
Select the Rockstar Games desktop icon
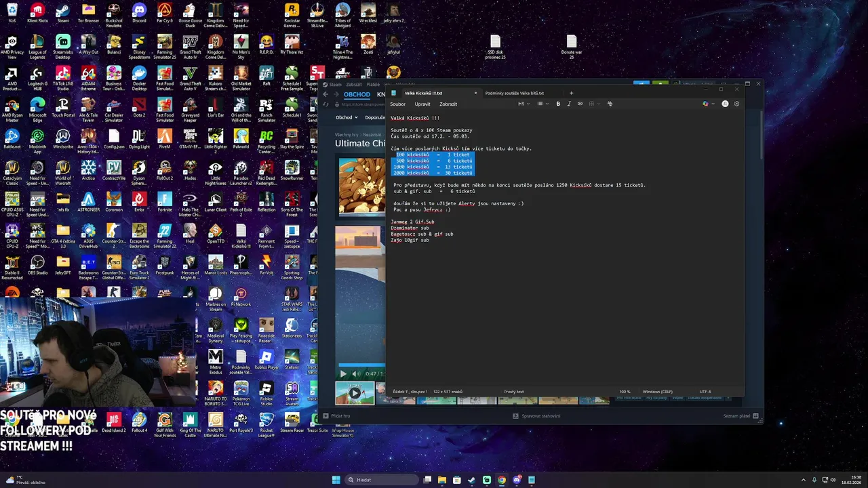pos(292,15)
